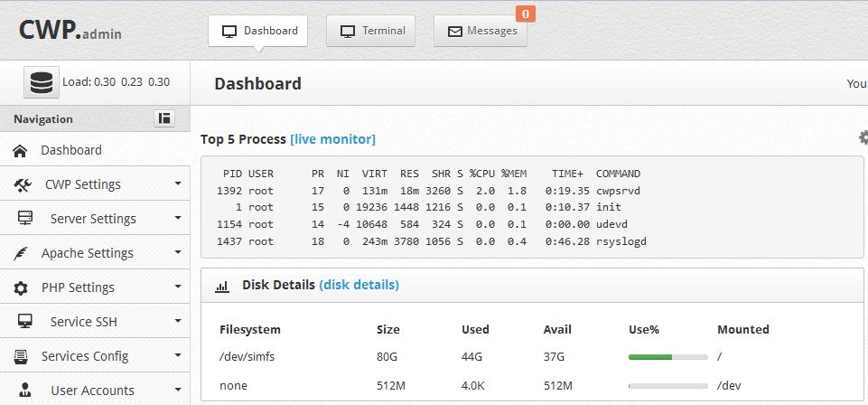Click the /dev/simfs disk usage bar
868x405 pixels.
coord(667,356)
